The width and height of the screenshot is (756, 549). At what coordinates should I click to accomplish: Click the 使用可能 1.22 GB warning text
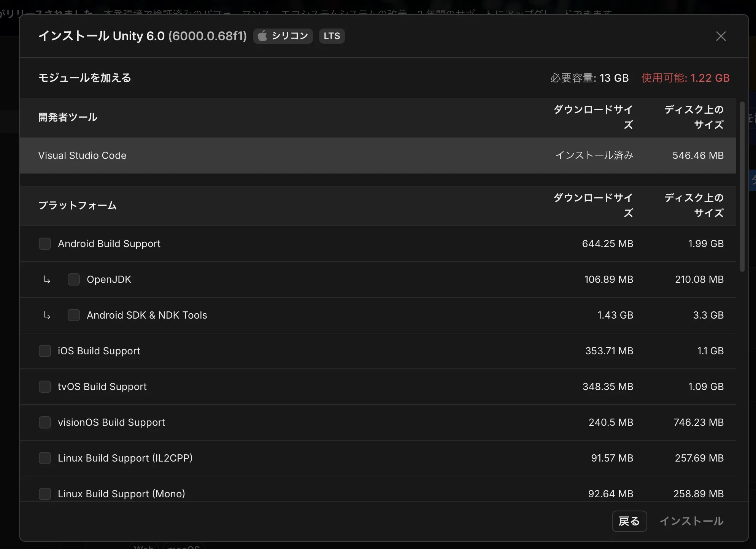(685, 78)
